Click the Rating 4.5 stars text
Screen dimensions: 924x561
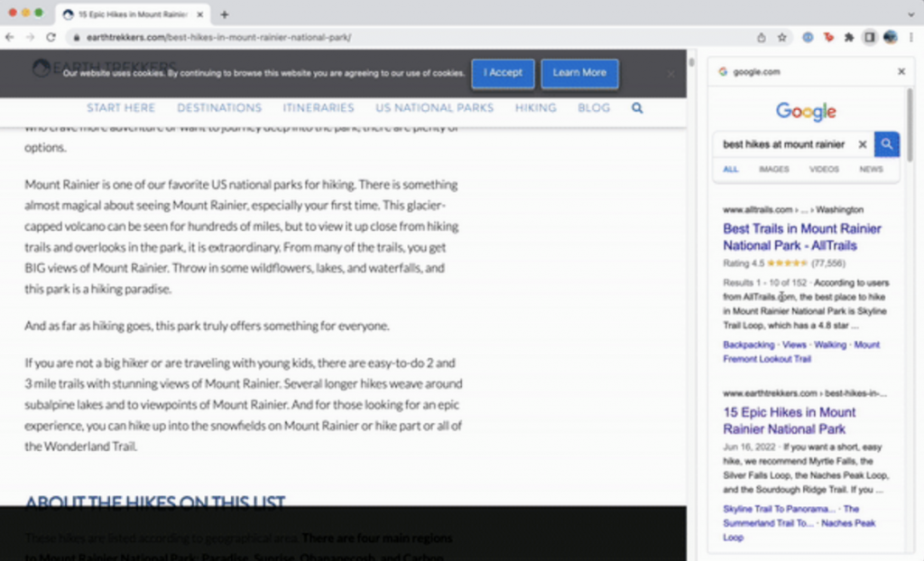784,263
